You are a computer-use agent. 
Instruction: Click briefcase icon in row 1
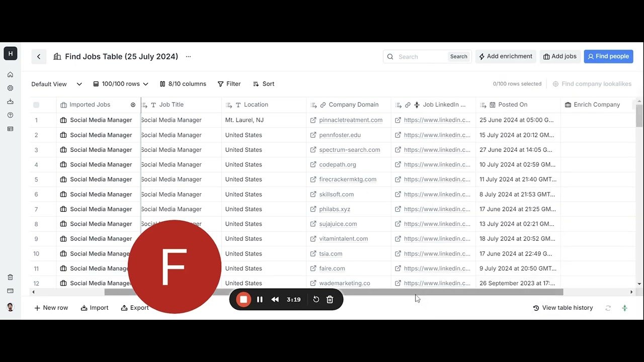(x=63, y=120)
